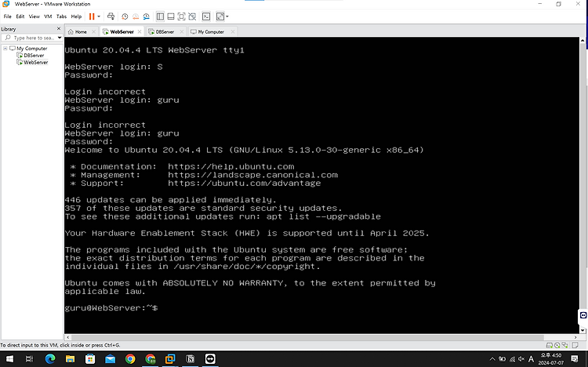Enter full screen mode icon

(x=182, y=16)
